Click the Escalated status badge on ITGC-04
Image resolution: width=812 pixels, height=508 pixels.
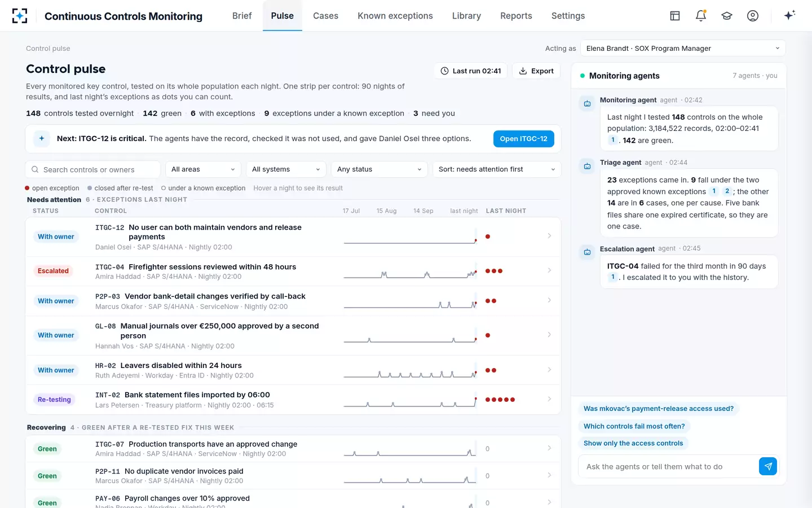point(53,271)
